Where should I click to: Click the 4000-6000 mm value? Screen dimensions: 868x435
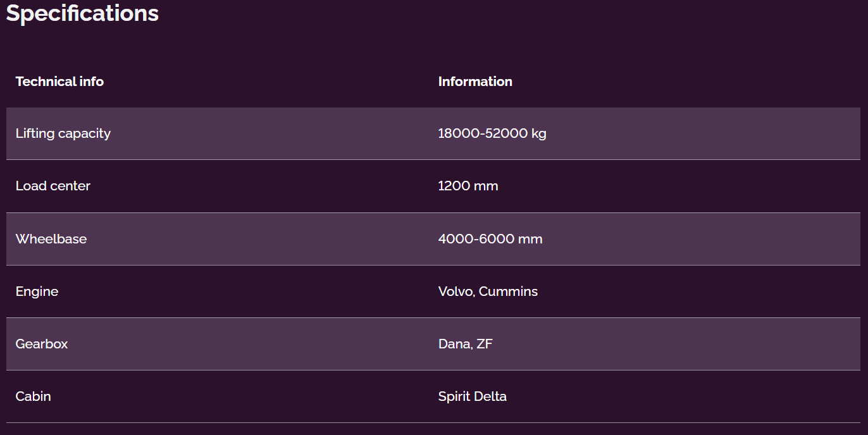(490, 239)
